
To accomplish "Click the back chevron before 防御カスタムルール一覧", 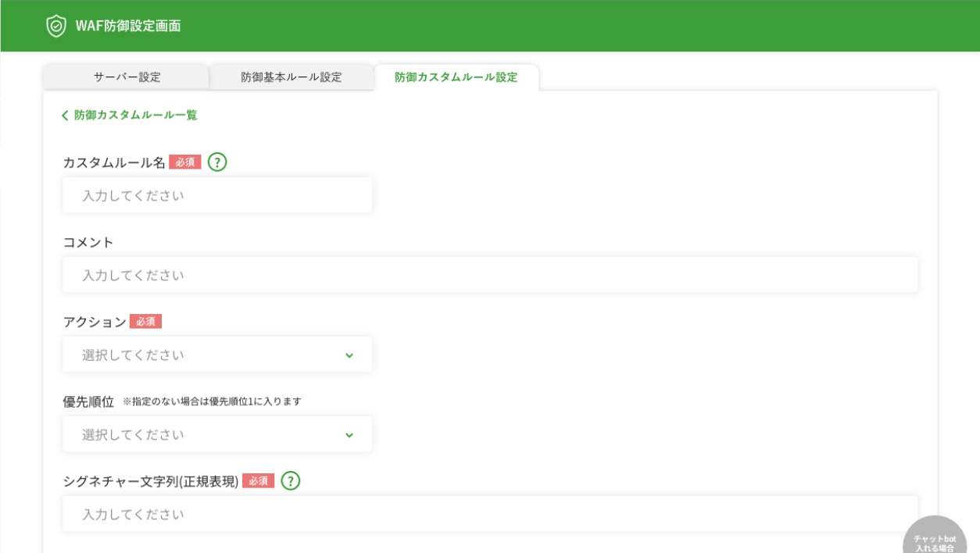I will [x=65, y=116].
